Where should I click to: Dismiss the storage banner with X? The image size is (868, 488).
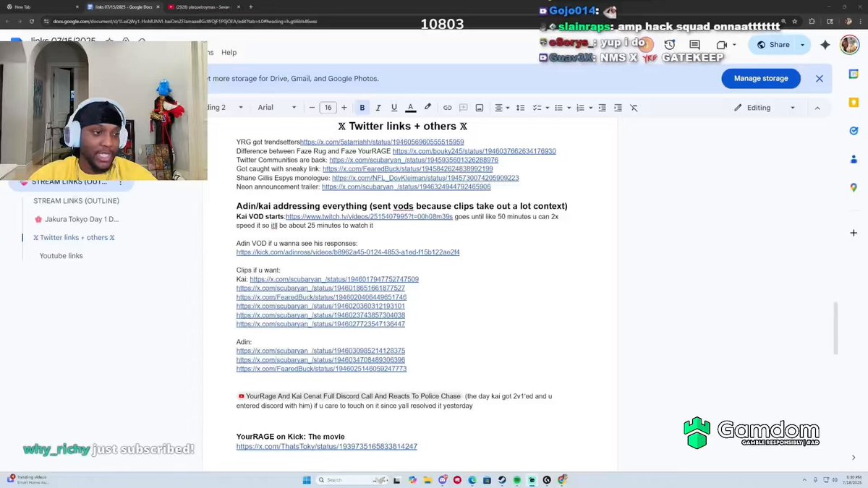(820, 78)
